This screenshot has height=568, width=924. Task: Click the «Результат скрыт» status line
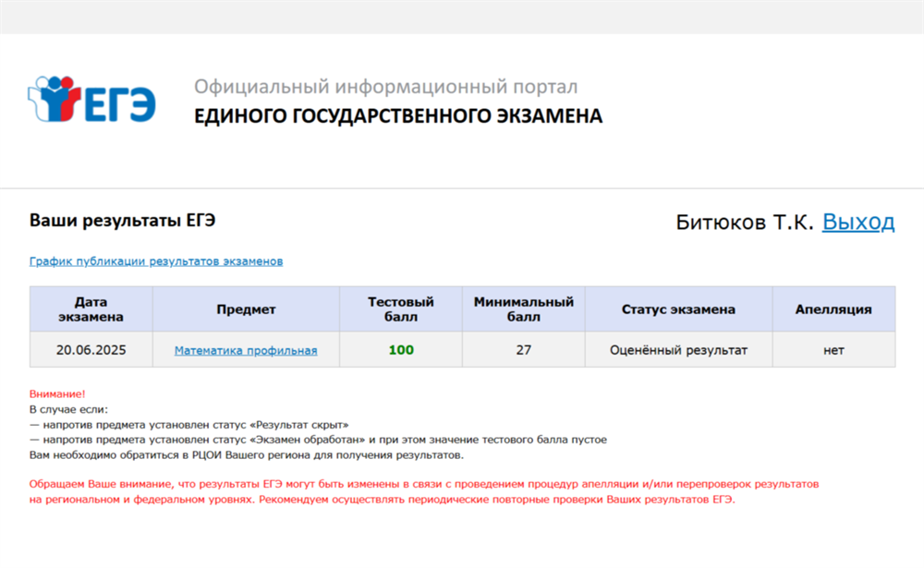189,425
